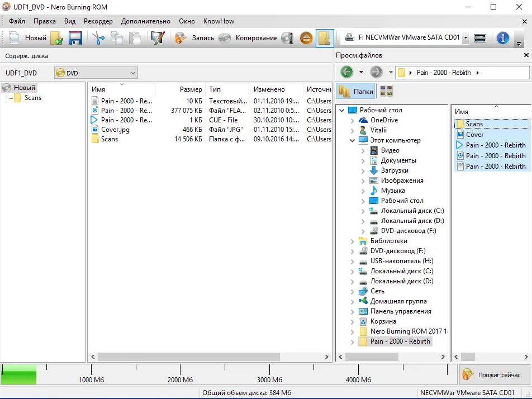Open the Дополнительно menu

click(x=145, y=21)
